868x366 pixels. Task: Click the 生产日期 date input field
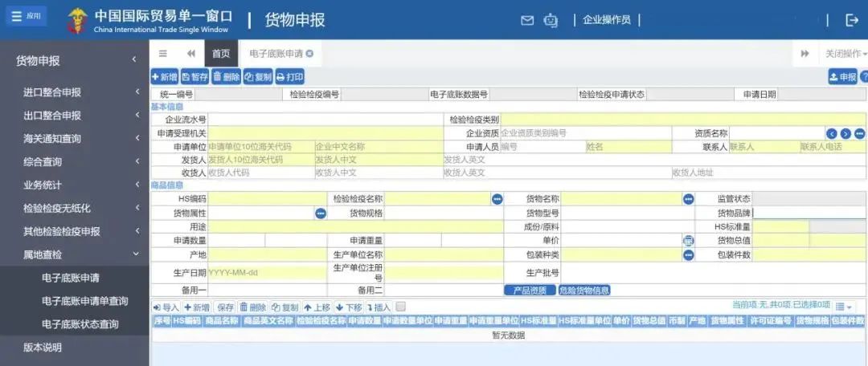coord(267,273)
